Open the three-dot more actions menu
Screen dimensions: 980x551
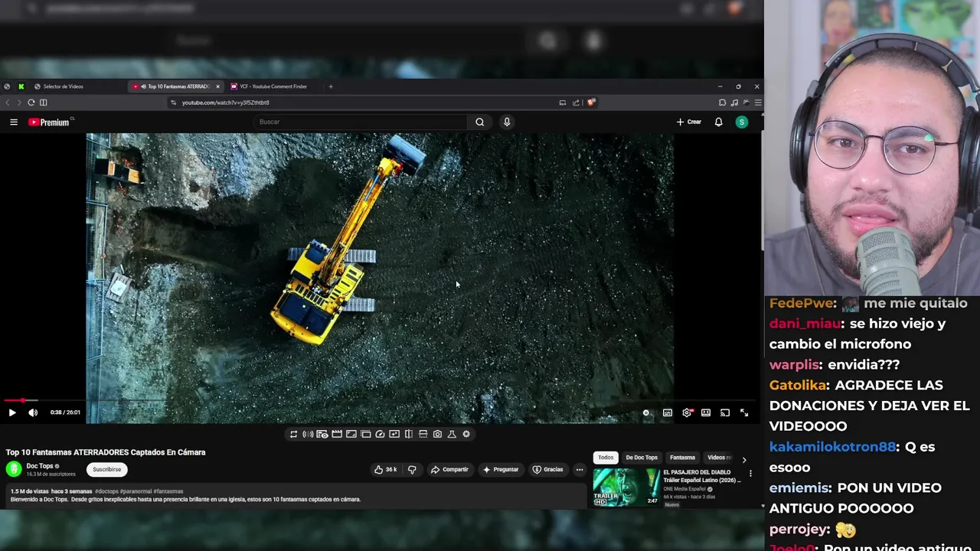coord(580,469)
